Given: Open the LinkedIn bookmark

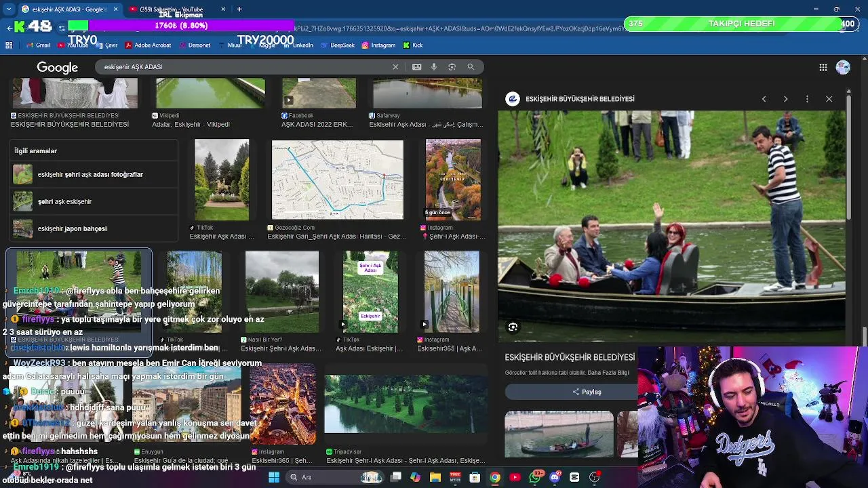Looking at the screenshot, I should pos(298,45).
